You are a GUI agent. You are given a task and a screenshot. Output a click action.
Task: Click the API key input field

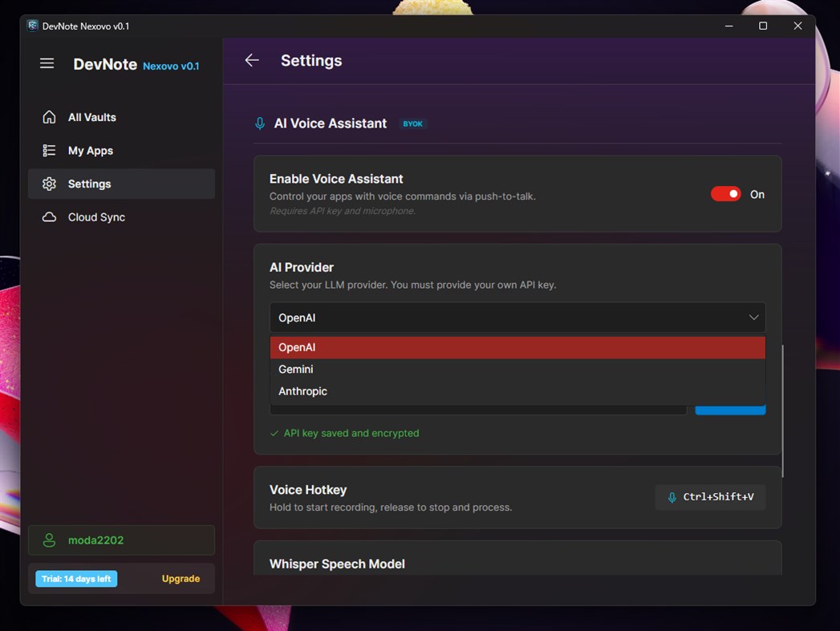coord(478,410)
